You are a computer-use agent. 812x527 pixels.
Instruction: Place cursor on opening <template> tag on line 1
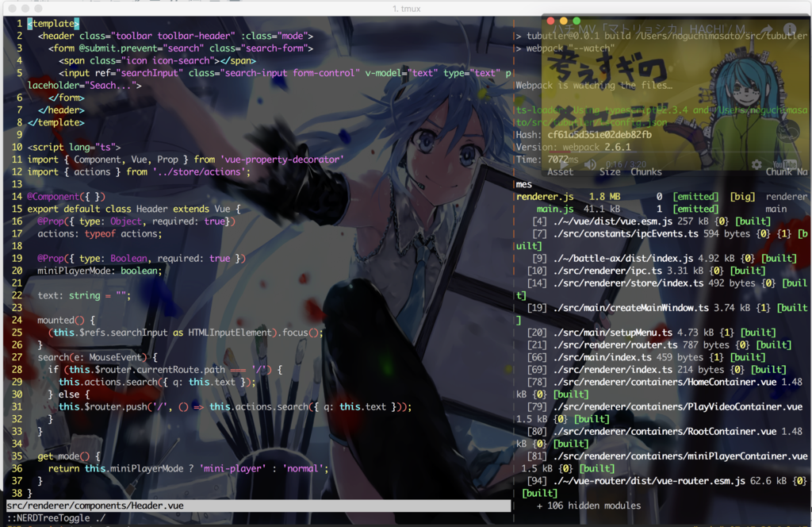coord(53,23)
